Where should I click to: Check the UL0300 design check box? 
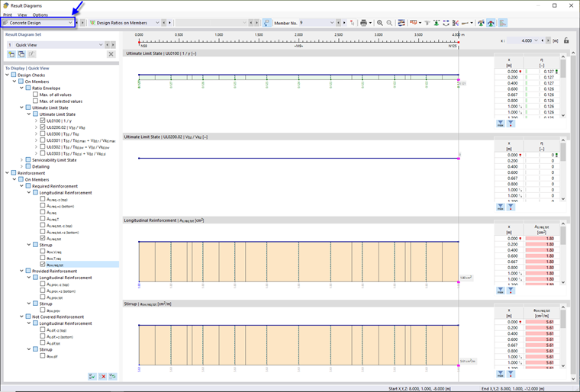[x=43, y=133]
